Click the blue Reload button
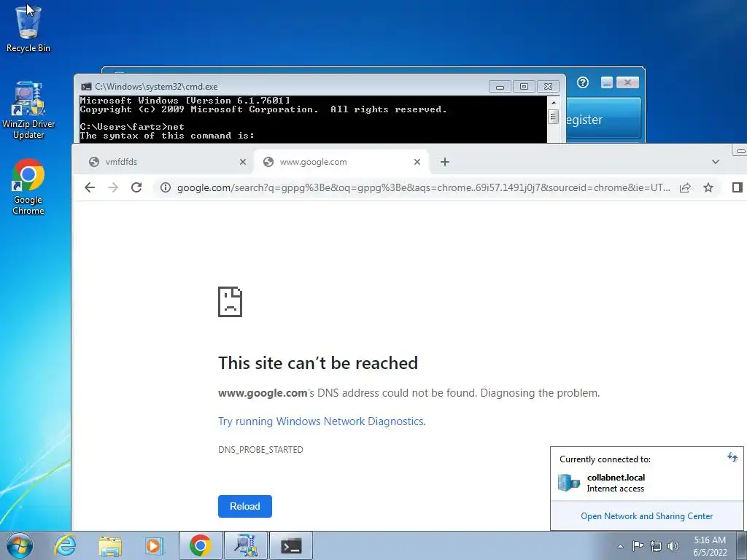This screenshot has height=560, width=747. (245, 506)
